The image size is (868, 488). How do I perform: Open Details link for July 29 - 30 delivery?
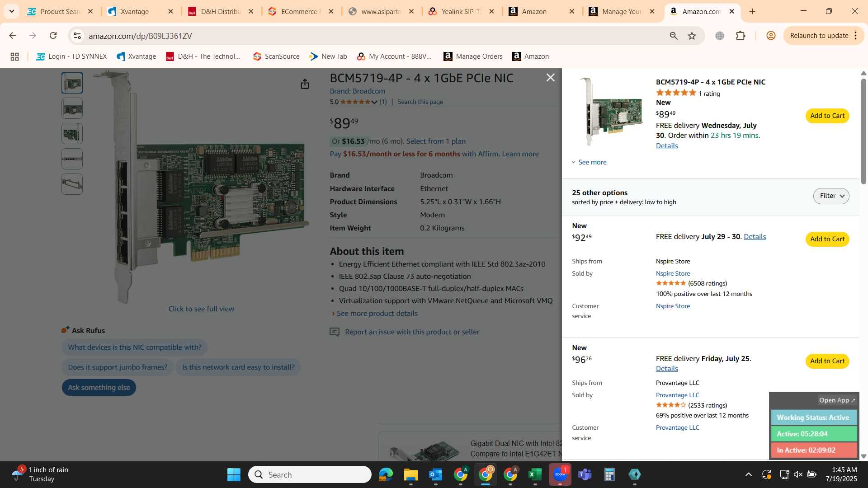tap(755, 237)
